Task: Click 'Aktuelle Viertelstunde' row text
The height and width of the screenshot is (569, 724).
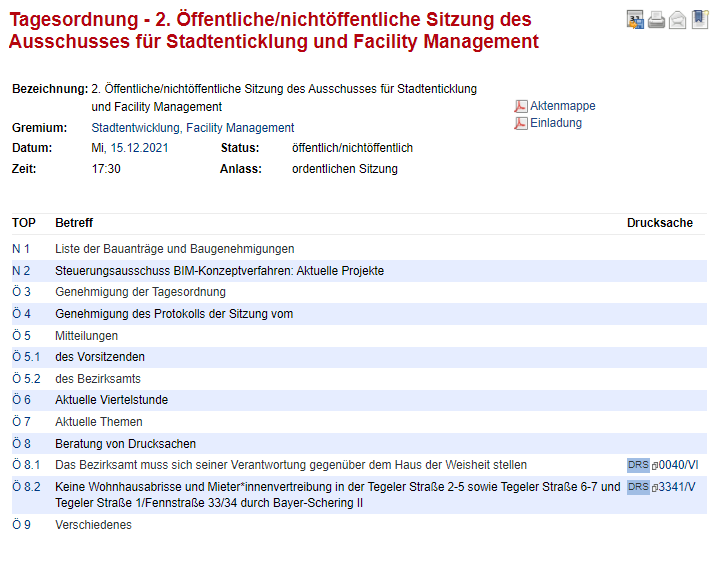Action: (111, 400)
